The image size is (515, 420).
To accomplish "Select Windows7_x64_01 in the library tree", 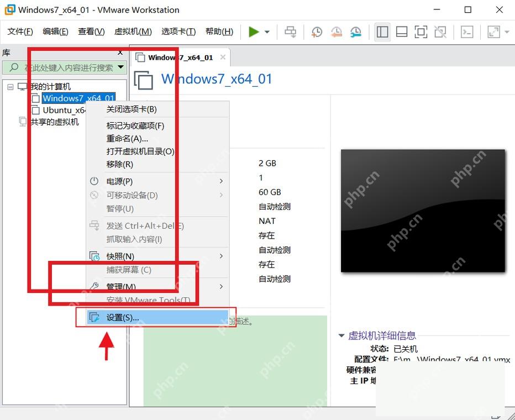I will [78, 98].
